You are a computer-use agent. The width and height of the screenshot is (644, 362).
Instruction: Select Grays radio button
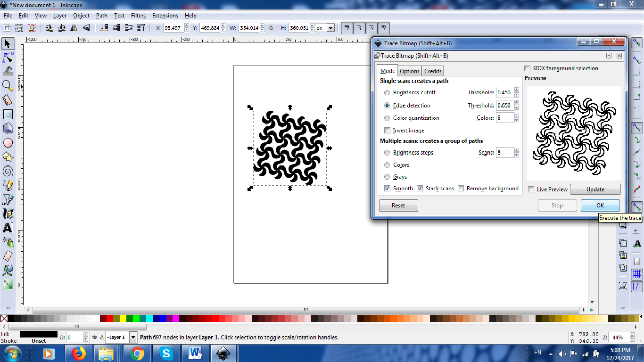pos(387,177)
